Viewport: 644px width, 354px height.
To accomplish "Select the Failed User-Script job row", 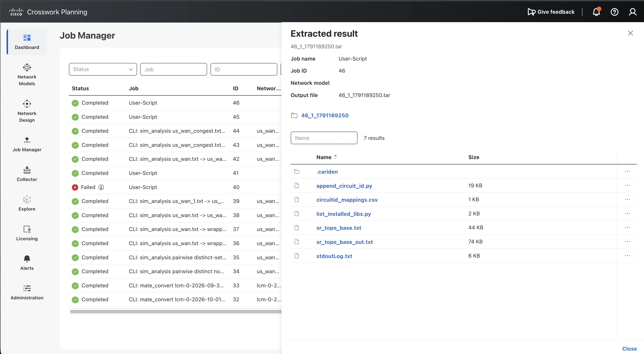I will click(x=175, y=187).
